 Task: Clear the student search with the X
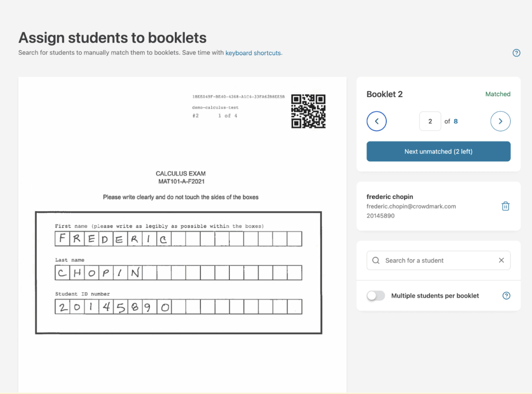click(x=501, y=260)
